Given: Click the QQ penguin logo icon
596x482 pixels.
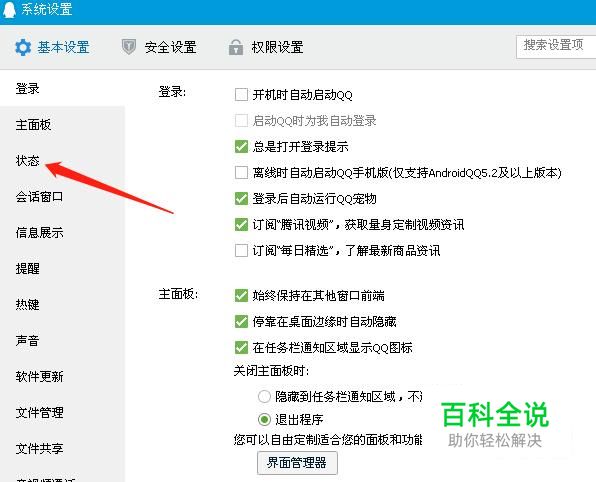Looking at the screenshot, I should point(9,9).
